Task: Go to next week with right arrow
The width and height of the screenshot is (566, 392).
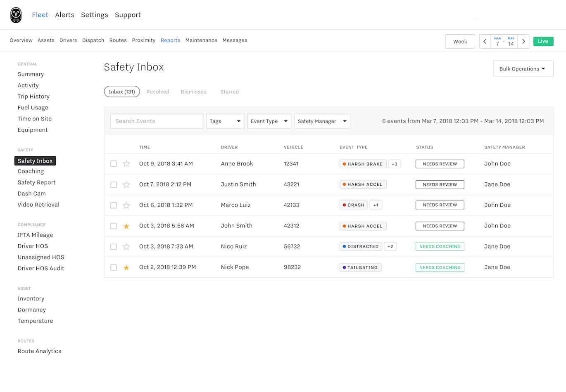Action: click(523, 41)
